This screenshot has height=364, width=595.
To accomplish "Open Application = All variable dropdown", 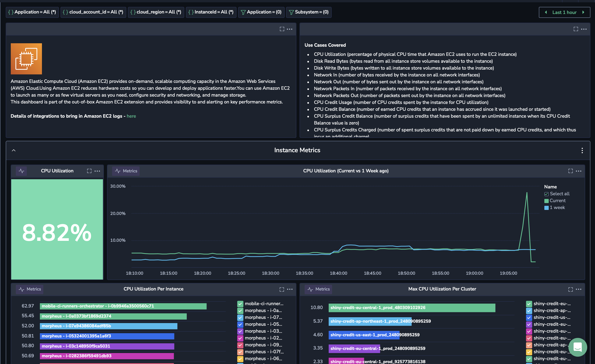I will (32, 12).
